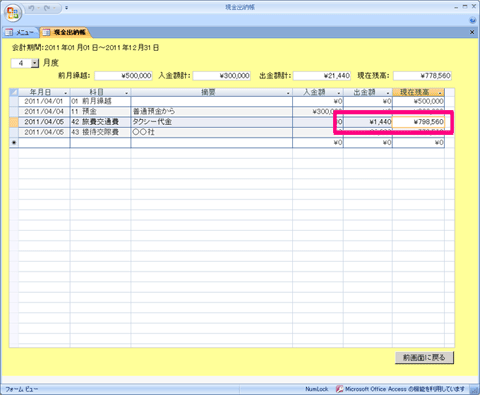Viewport: 480px width, 395px height.
Task: Open the 年月日 column filter dropdown
Action: point(65,93)
